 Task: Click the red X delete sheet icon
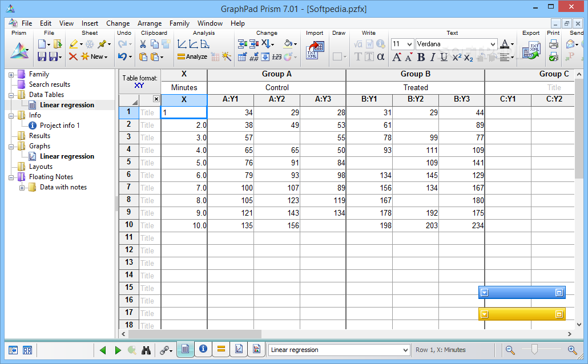point(73,56)
